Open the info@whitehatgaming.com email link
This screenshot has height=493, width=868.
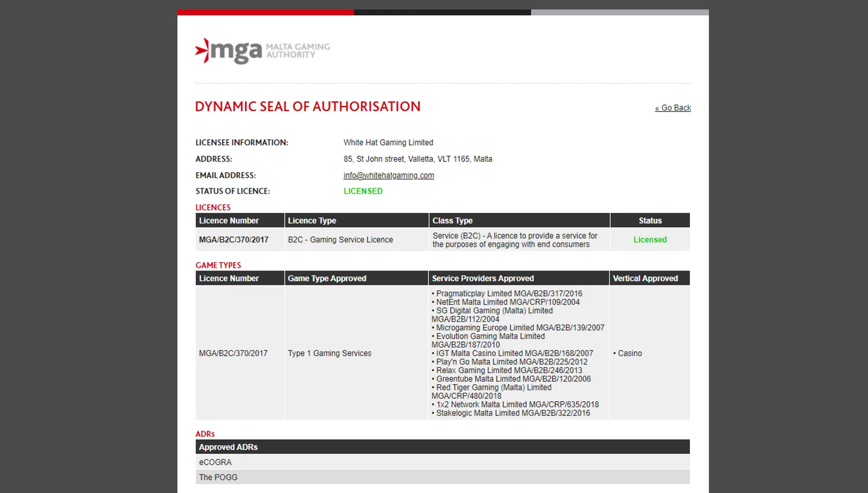(x=388, y=175)
